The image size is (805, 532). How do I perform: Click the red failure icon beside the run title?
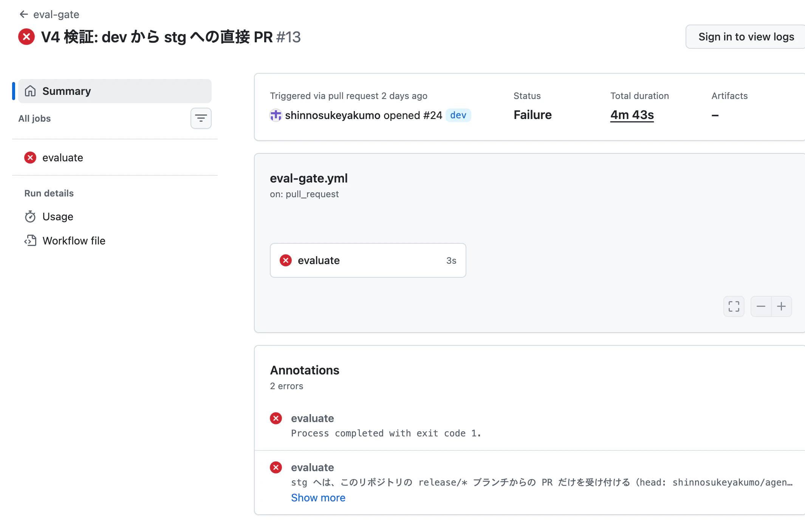point(26,37)
